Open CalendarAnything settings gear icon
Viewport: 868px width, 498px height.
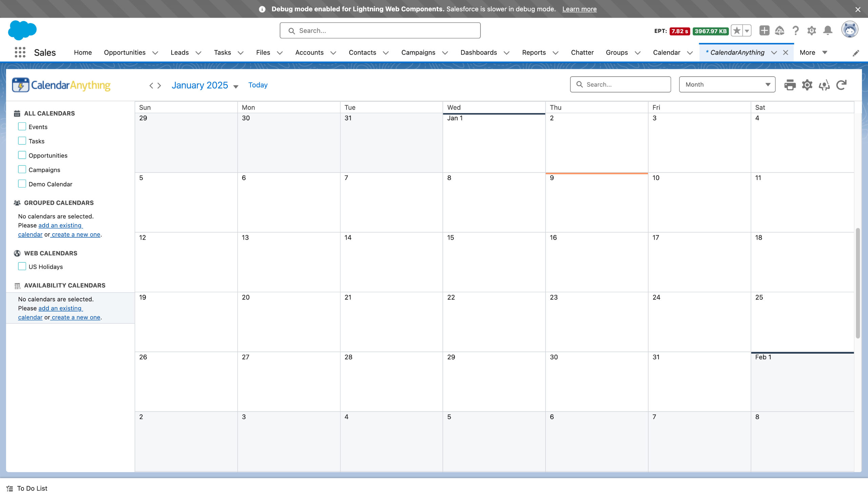807,85
